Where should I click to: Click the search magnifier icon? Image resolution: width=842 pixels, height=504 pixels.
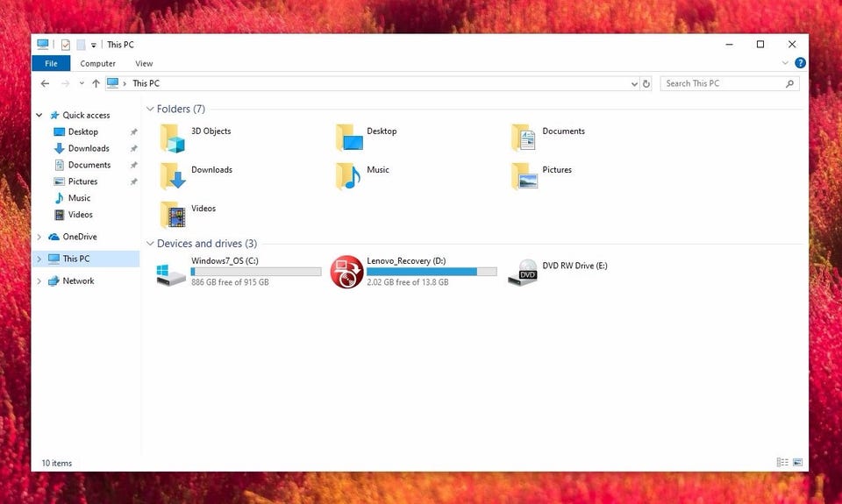point(789,83)
